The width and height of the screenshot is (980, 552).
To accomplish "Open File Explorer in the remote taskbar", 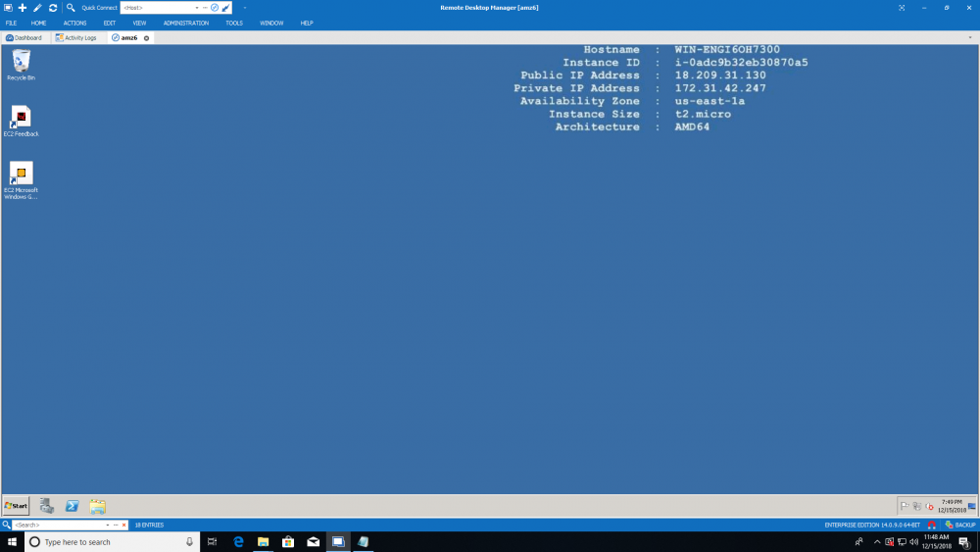I will click(98, 506).
